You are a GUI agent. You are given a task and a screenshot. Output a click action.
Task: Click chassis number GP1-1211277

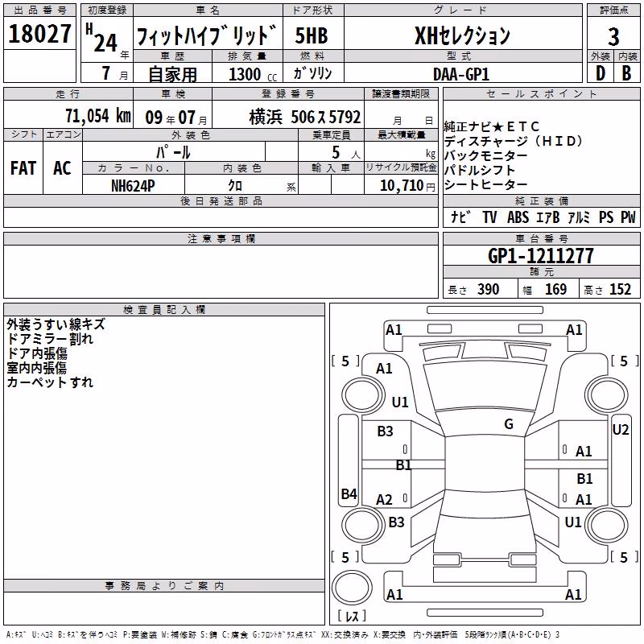point(541,256)
